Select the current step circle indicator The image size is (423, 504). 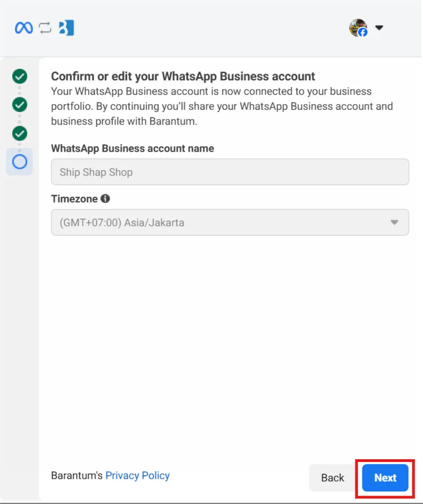click(x=19, y=162)
